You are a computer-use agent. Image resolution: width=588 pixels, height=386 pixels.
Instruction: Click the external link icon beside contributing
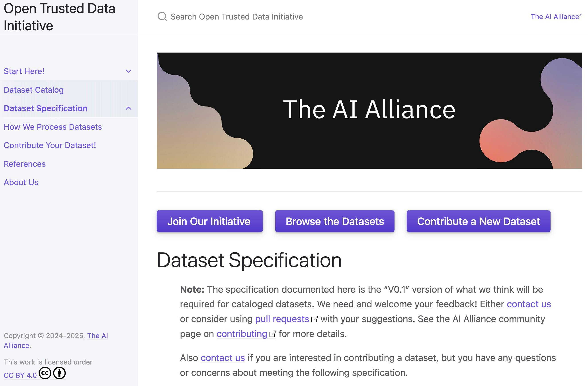tap(273, 334)
